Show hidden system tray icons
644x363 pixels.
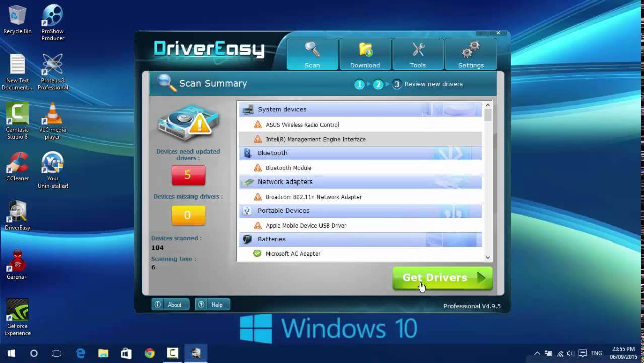537,353
